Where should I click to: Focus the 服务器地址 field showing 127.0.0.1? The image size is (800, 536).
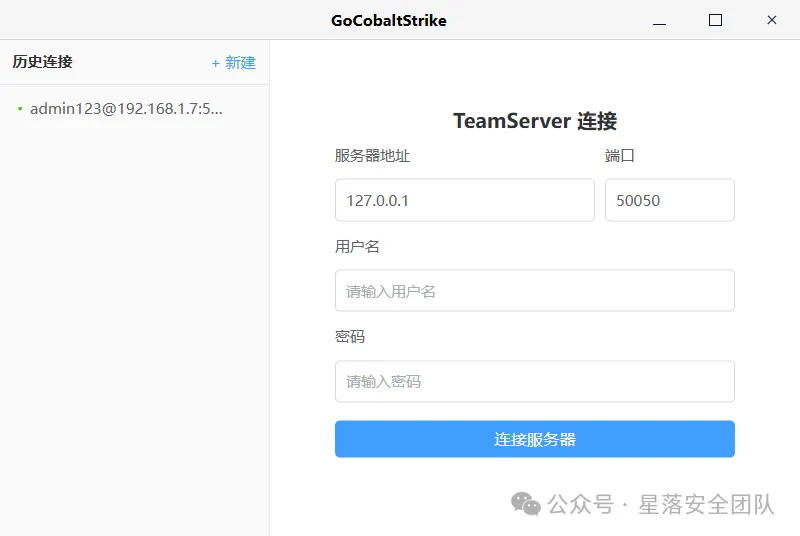point(465,200)
